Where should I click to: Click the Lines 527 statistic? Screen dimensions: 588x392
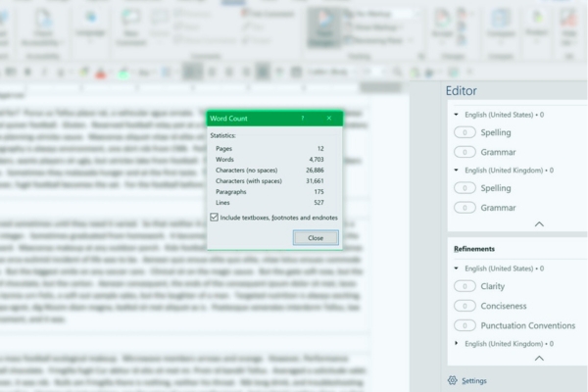tap(269, 203)
